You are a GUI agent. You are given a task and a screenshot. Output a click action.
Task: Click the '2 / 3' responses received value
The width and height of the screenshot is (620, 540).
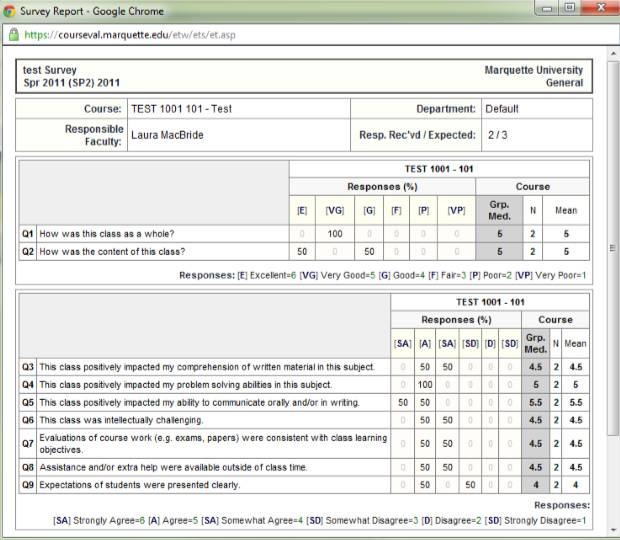click(497, 135)
